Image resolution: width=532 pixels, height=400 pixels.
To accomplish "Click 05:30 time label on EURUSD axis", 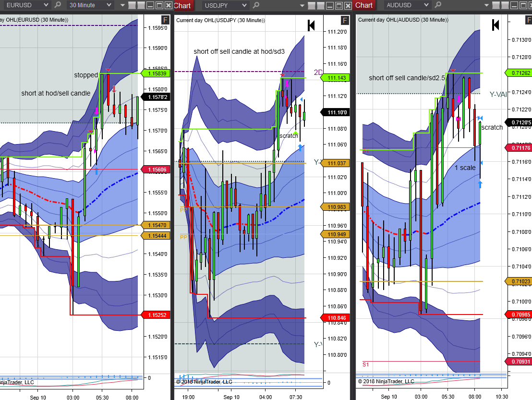I will tap(102, 397).
